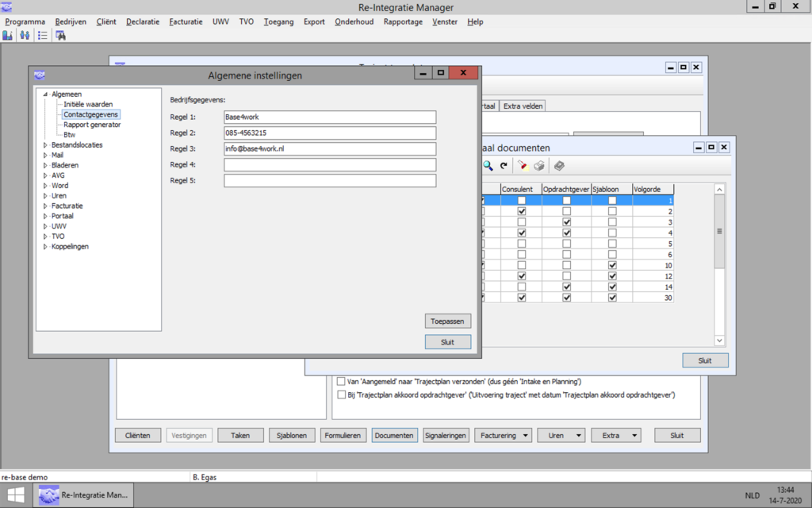Click the Taken button
This screenshot has height=508, width=812.
coord(240,436)
